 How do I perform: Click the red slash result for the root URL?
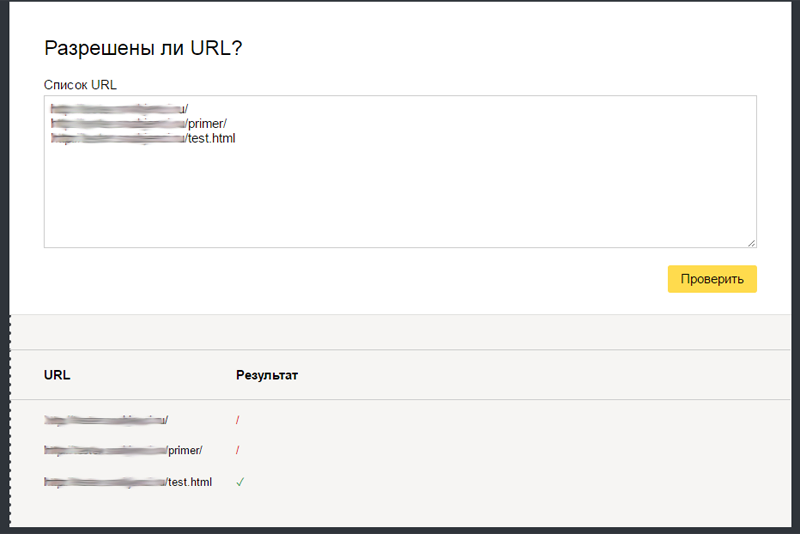238,420
